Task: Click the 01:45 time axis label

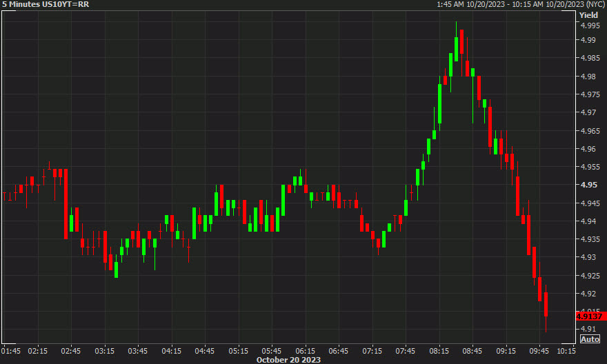Action: 11,351
